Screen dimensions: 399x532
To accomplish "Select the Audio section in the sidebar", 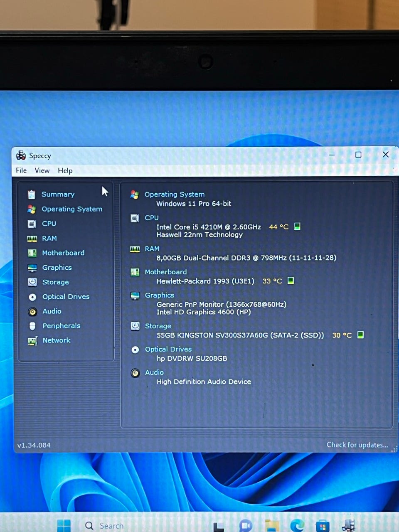I will pos(52,311).
